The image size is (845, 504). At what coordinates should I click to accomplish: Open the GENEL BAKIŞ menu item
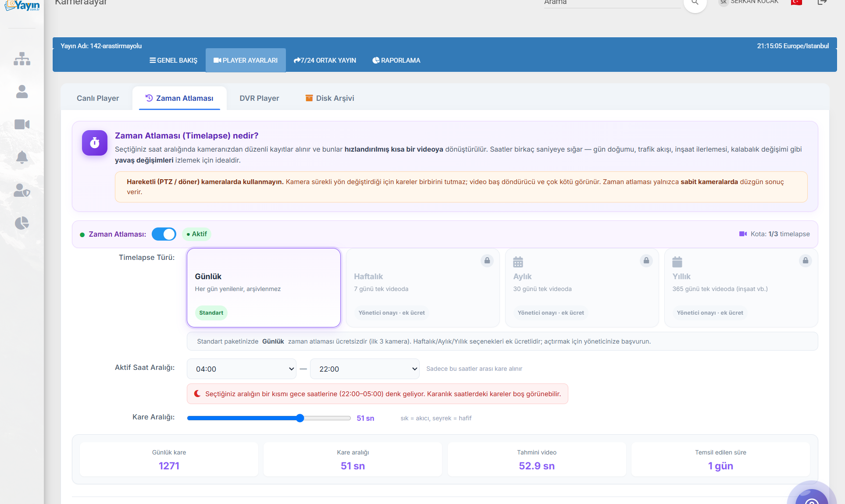pos(174,60)
